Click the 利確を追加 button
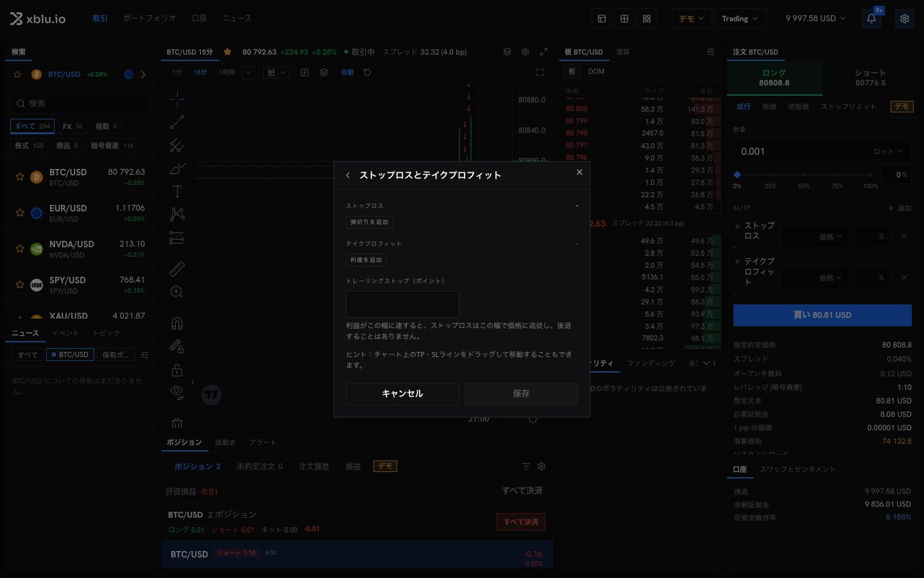 tap(366, 260)
